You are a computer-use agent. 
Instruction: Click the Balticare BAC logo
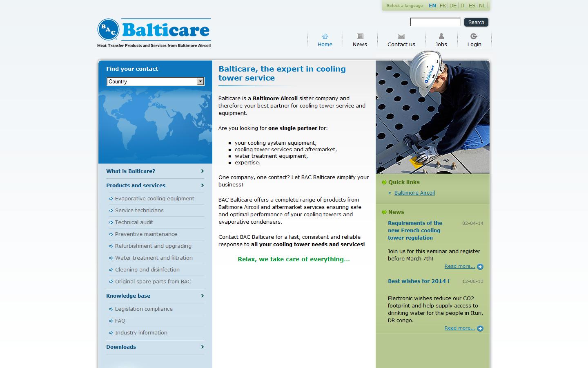154,33
